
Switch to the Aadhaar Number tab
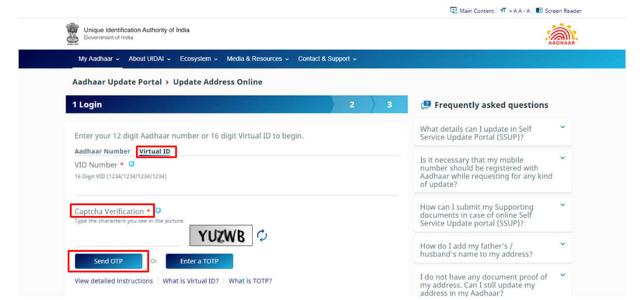tap(102, 151)
